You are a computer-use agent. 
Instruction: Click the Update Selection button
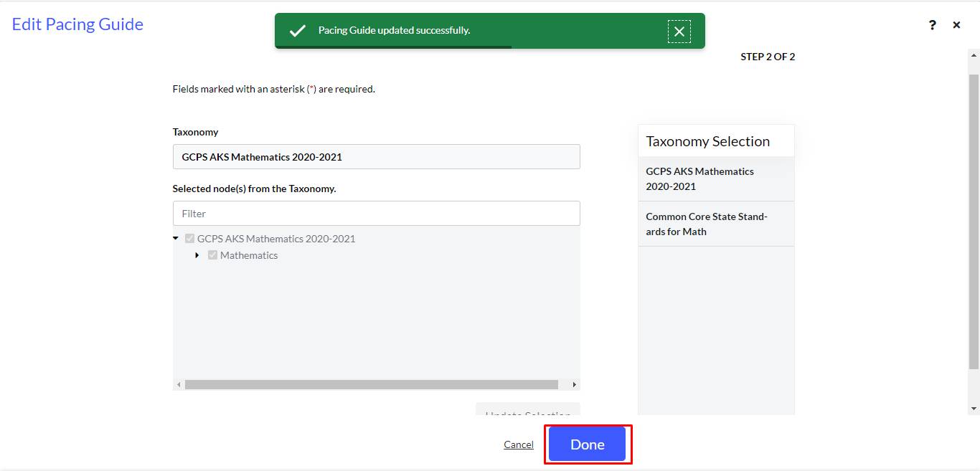pos(527,409)
